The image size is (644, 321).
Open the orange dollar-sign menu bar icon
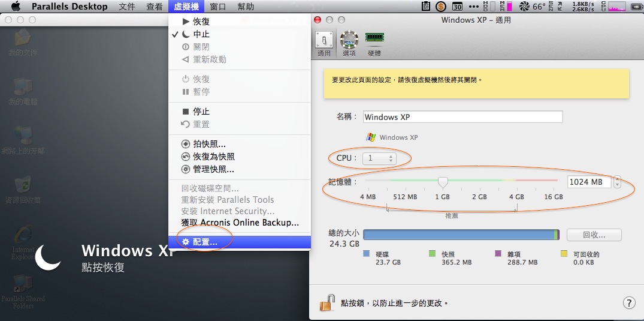441,6
